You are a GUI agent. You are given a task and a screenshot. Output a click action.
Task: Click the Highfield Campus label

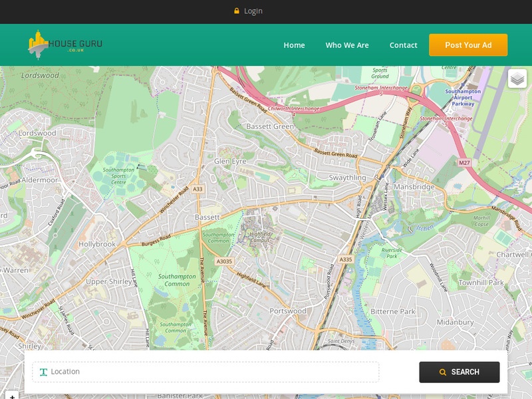pos(260,237)
